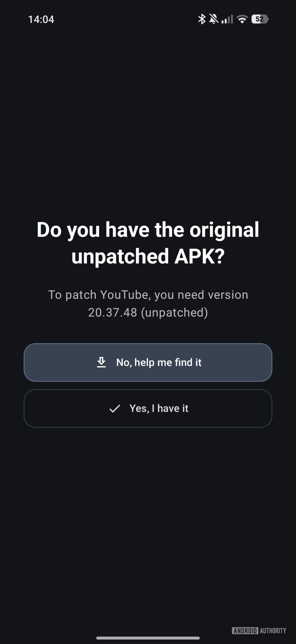
Task: Click the version number 20.37.48
Action: (x=113, y=312)
